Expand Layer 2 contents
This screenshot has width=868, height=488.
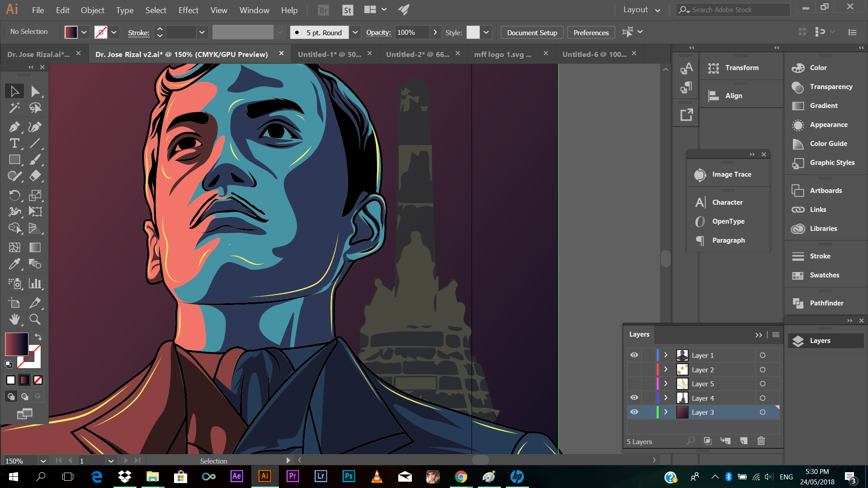(665, 370)
